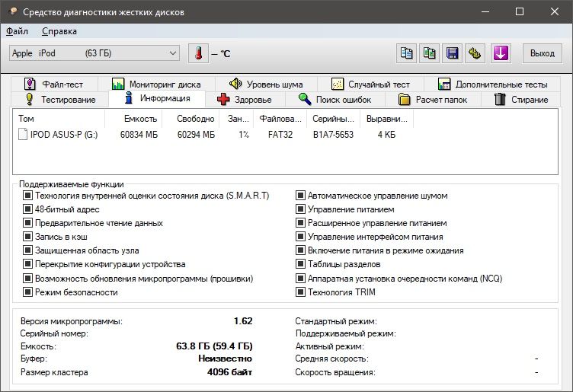
Task: Click the B1A7-5653 serial cell
Action: 333,135
